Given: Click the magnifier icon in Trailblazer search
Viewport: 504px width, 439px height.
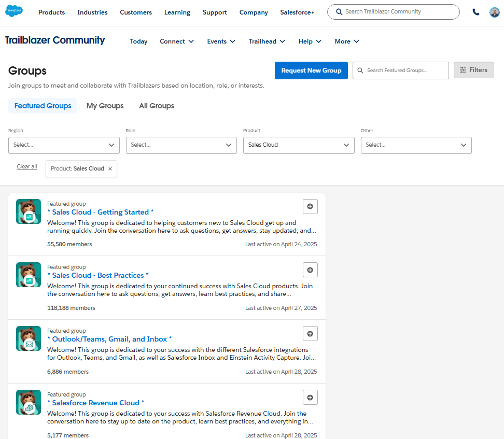Looking at the screenshot, I should pos(339,12).
